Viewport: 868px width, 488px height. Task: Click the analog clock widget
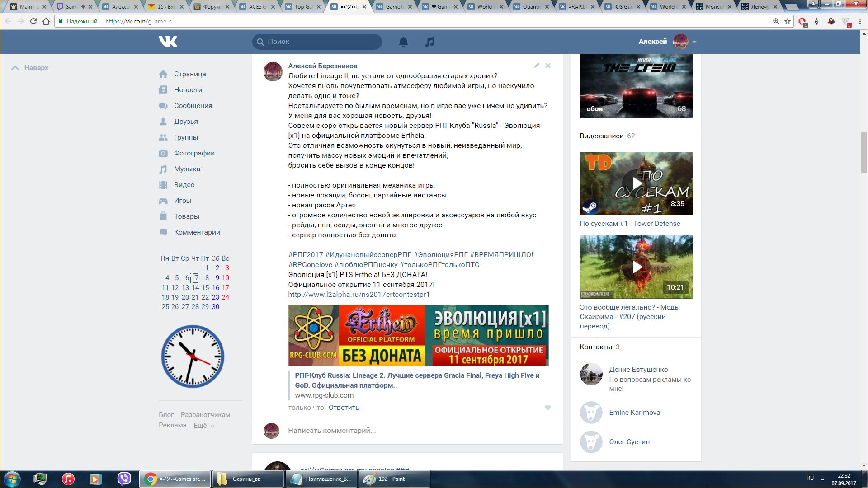(193, 357)
